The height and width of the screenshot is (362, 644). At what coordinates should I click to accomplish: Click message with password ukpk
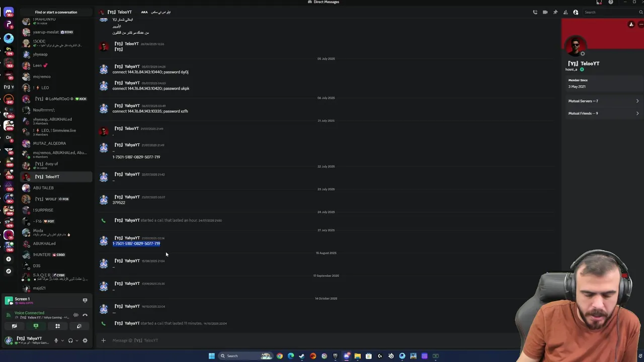pos(151,88)
